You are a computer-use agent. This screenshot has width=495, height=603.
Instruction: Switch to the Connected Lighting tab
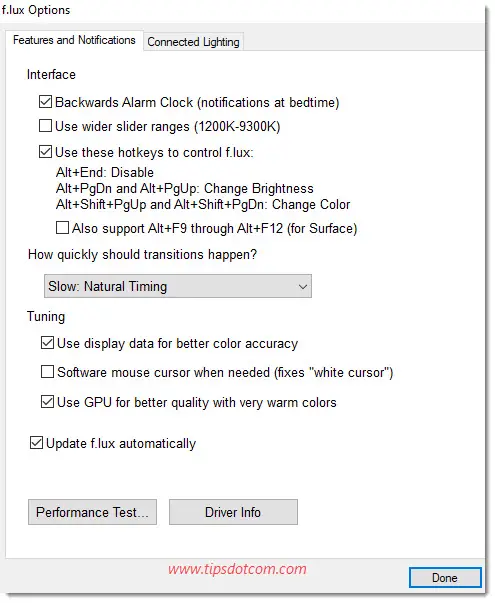click(193, 42)
